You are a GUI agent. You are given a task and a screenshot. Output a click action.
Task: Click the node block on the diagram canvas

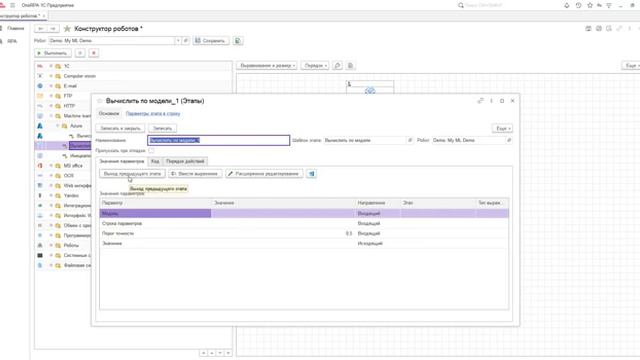point(370,87)
